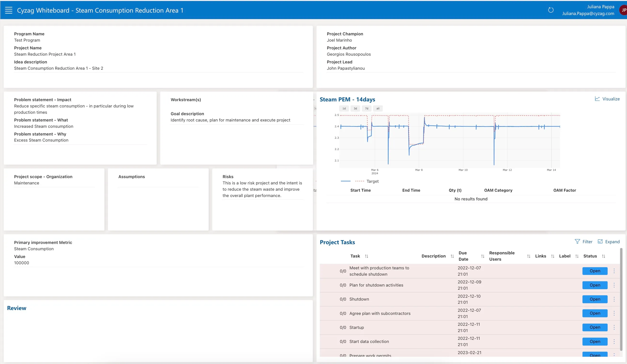Viewport: 627px width, 364px height.
Task: Sort tasks by Description column
Action: 452,256
